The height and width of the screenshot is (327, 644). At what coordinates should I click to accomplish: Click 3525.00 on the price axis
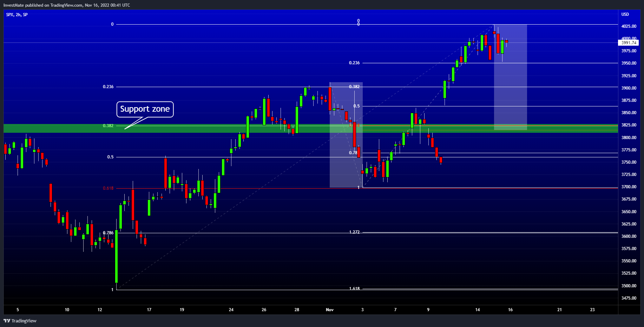click(x=629, y=273)
